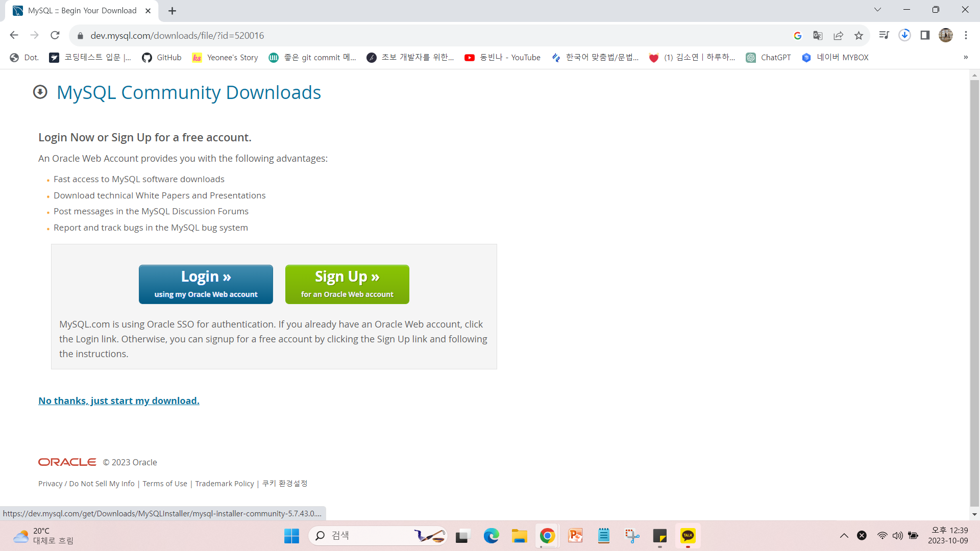This screenshot has width=980, height=551.
Task: Open the clock showing 오후 12:39
Action: [948, 536]
